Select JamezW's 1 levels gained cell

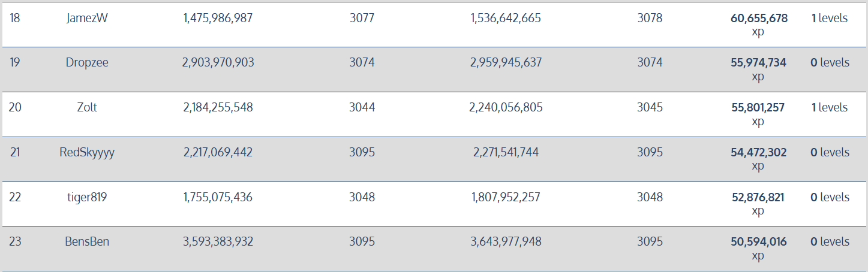click(830, 18)
